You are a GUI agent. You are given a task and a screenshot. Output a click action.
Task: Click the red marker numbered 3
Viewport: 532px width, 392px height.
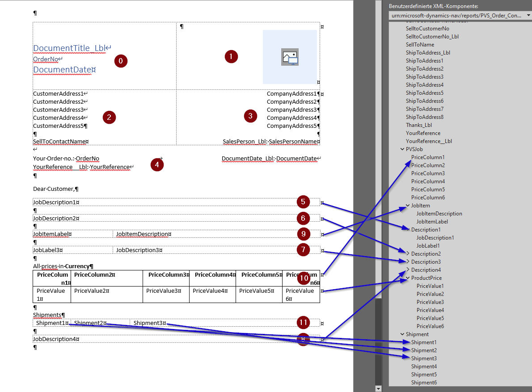[250, 116]
